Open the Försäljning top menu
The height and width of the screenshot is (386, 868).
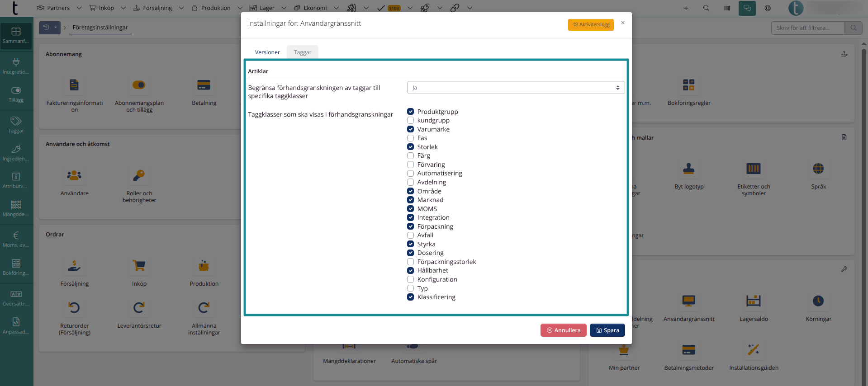(x=152, y=8)
